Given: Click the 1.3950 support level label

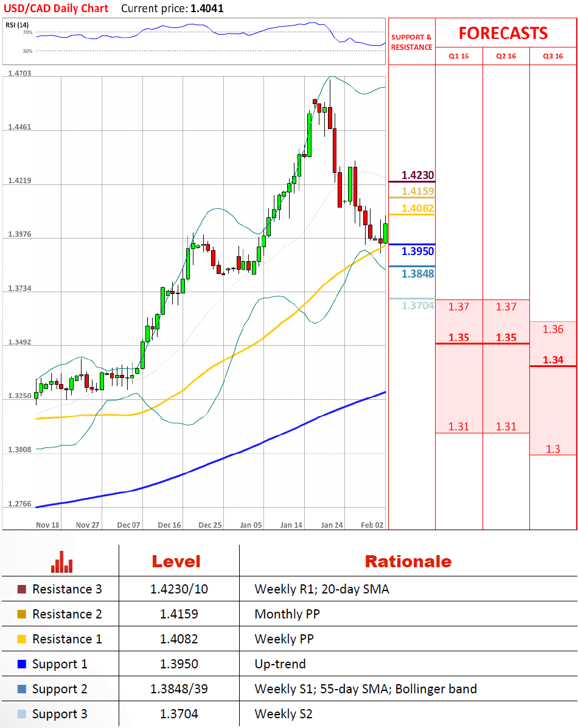Looking at the screenshot, I should 418,251.
